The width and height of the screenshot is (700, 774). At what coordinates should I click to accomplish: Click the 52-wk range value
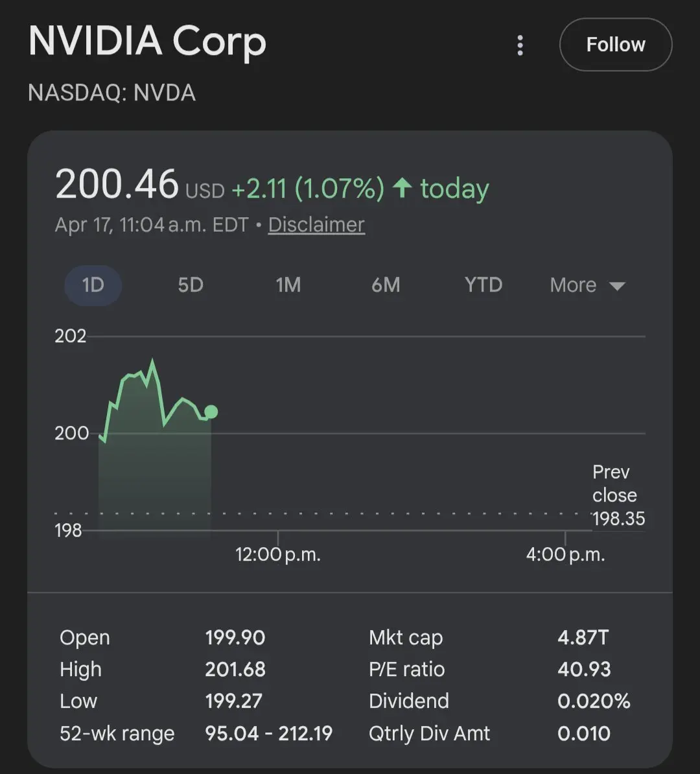click(268, 733)
